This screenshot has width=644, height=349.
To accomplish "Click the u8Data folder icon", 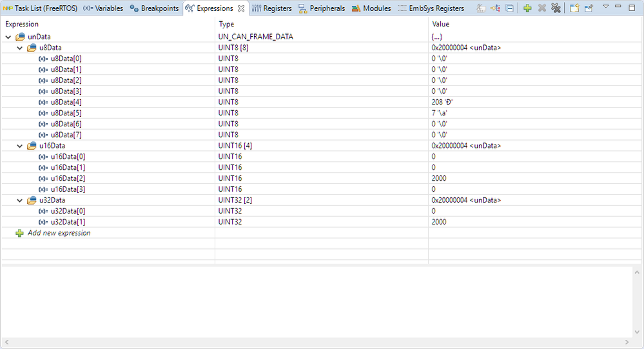I will (32, 48).
